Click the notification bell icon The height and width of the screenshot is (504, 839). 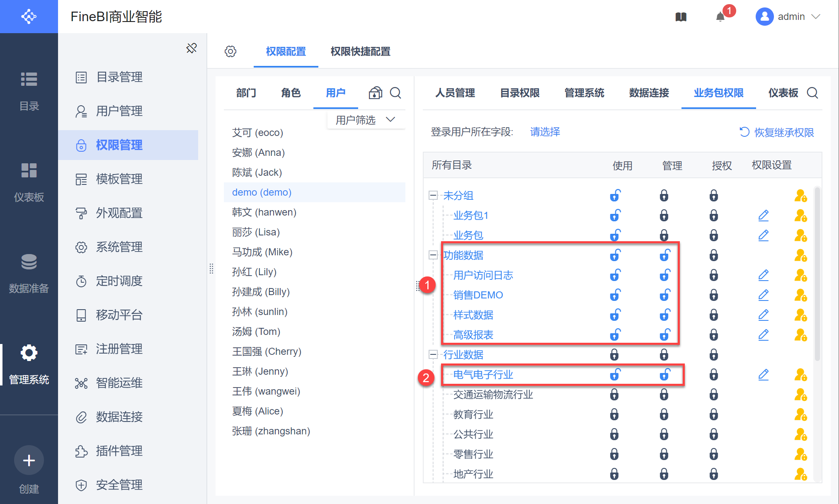(720, 17)
